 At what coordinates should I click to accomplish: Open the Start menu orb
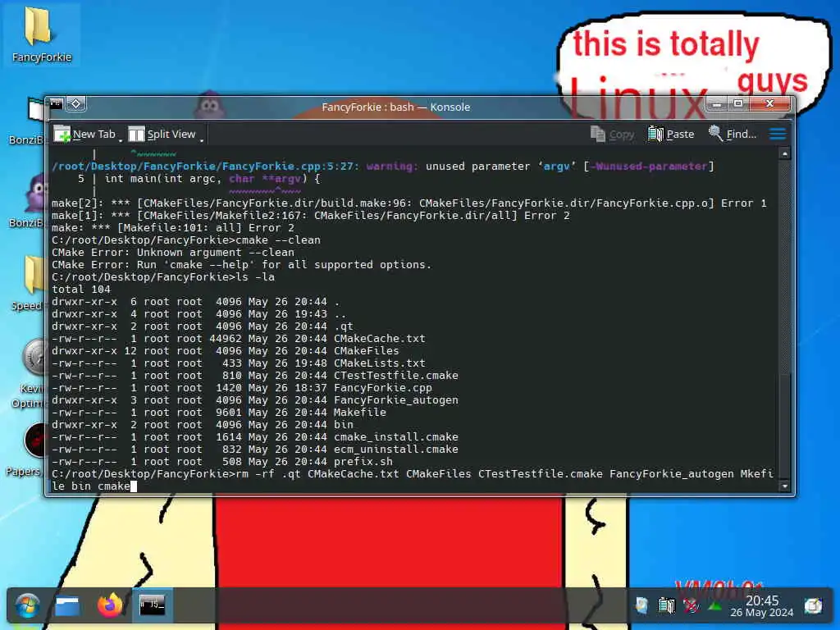click(x=27, y=606)
